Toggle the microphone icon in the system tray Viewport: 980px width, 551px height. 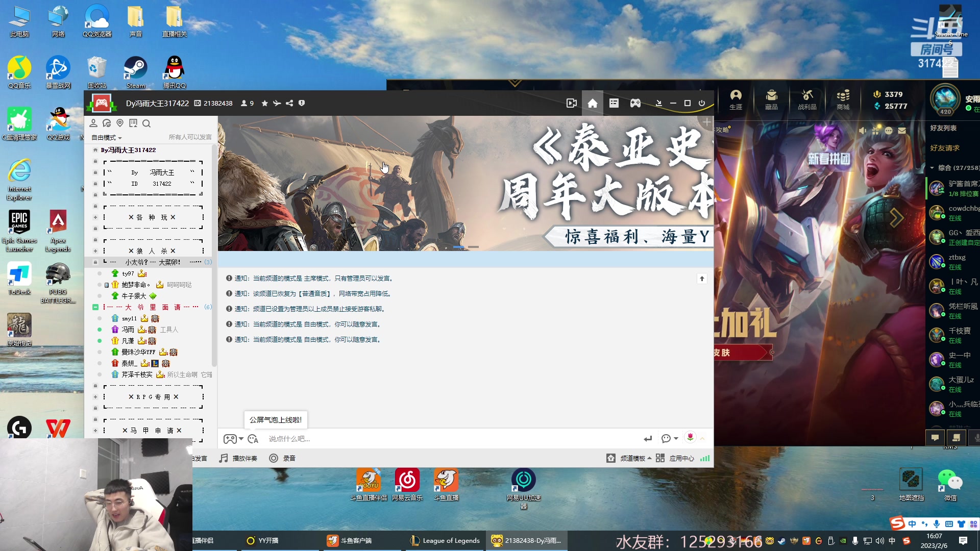tap(936, 524)
